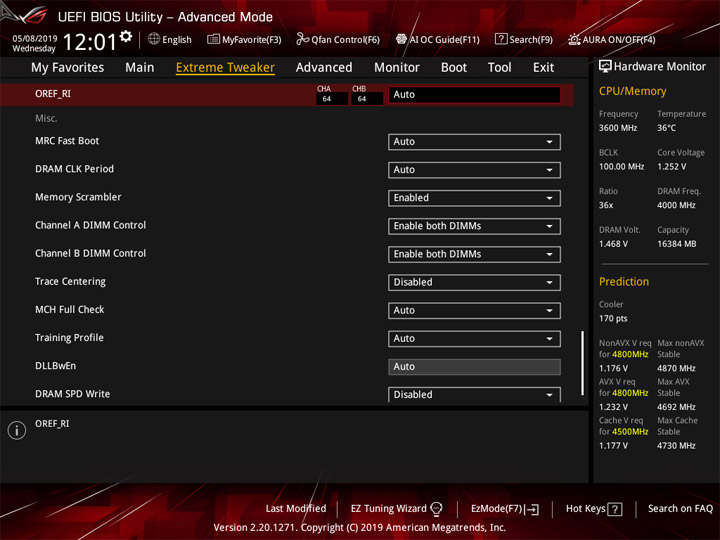Go to the Exit tab
The height and width of the screenshot is (540, 720).
(543, 68)
